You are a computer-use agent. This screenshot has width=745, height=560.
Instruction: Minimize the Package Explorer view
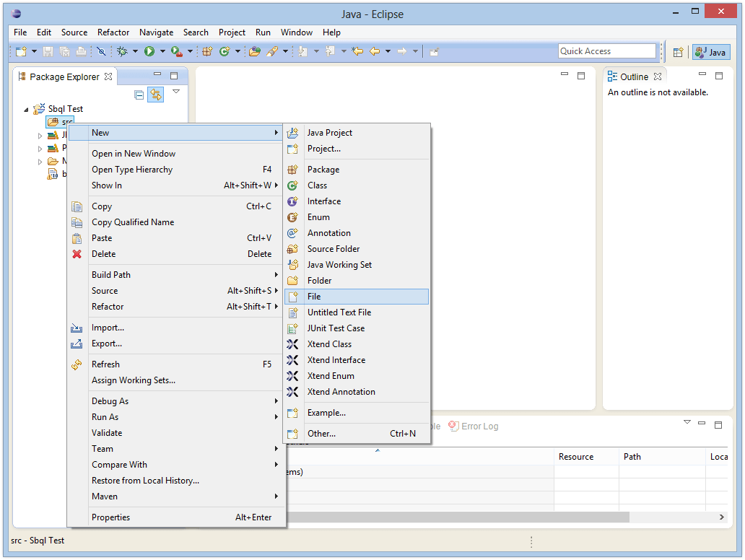(x=157, y=74)
